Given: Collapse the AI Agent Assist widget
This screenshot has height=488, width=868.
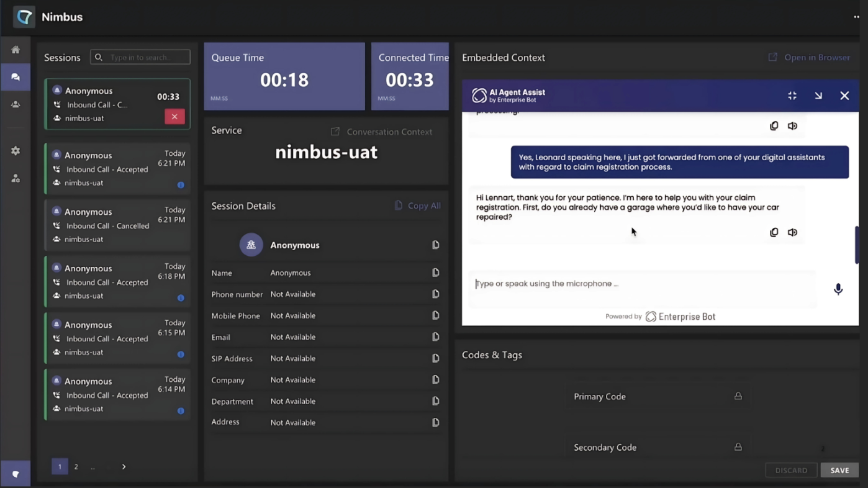Looking at the screenshot, I should [792, 96].
